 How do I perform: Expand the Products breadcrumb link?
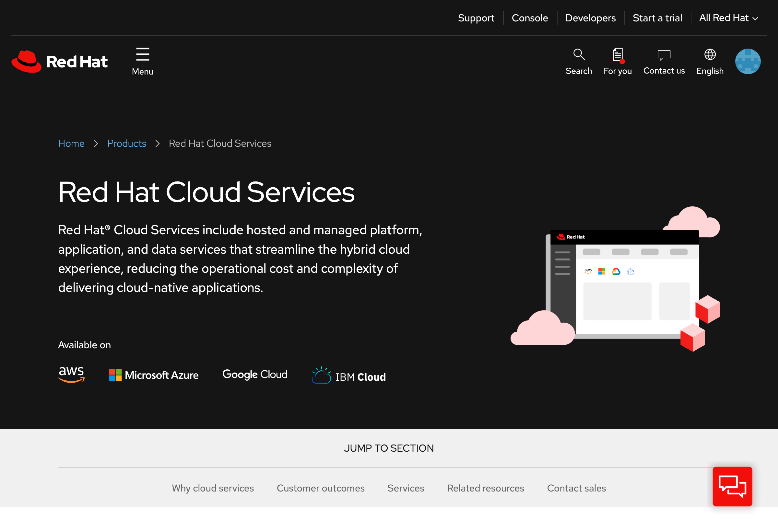coord(126,143)
